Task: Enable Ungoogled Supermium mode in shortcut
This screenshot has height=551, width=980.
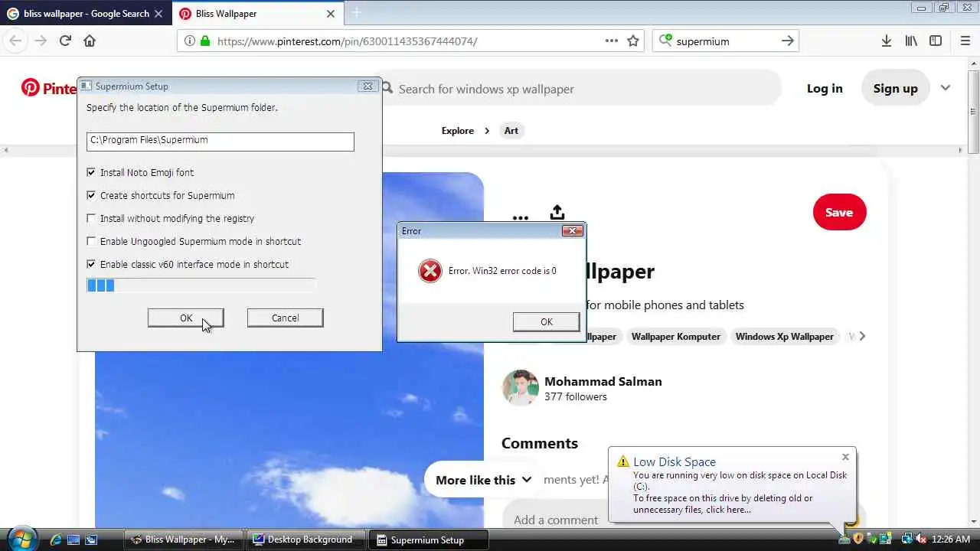Action: [x=91, y=241]
